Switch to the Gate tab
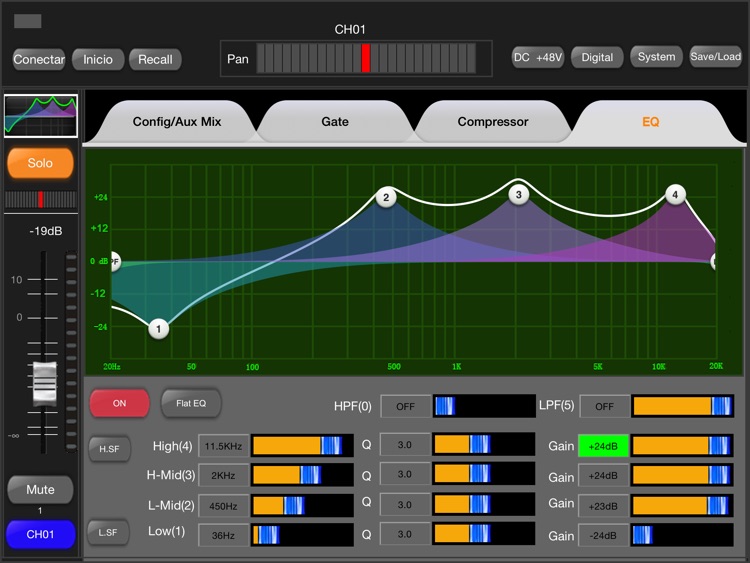 pyautogui.click(x=335, y=121)
